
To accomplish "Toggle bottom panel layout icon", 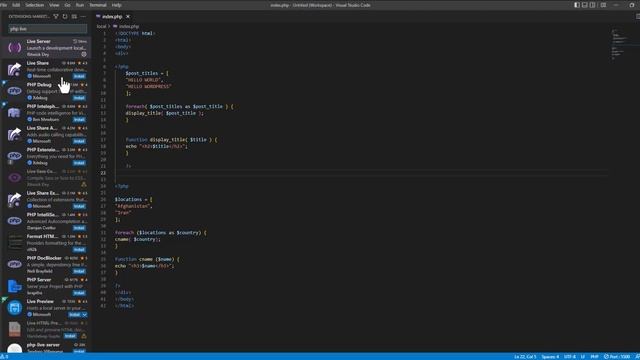I will [584, 5].
